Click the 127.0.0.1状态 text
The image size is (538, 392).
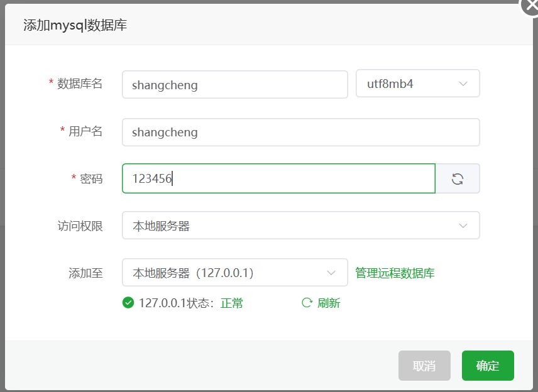(x=174, y=303)
